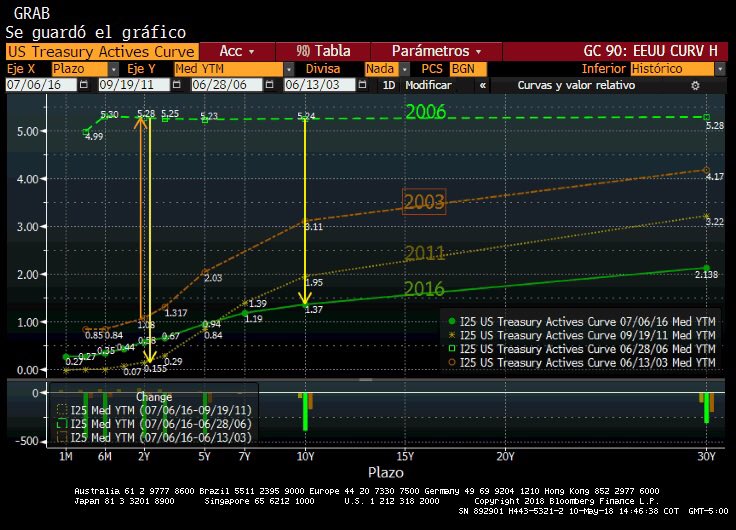Click the GRAB command text
The height and width of the screenshot is (530, 736).
pos(32,13)
